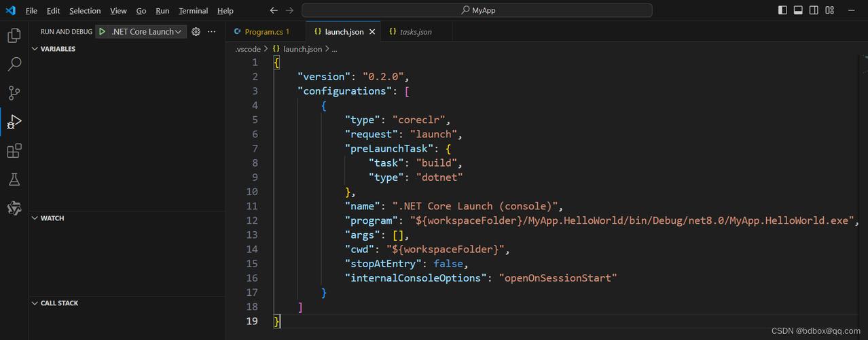Collapse the Variables section
The height and width of the screenshot is (340, 868).
point(126,49)
